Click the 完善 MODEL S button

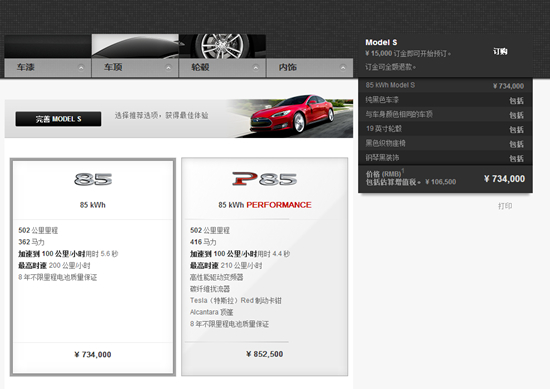coord(58,119)
